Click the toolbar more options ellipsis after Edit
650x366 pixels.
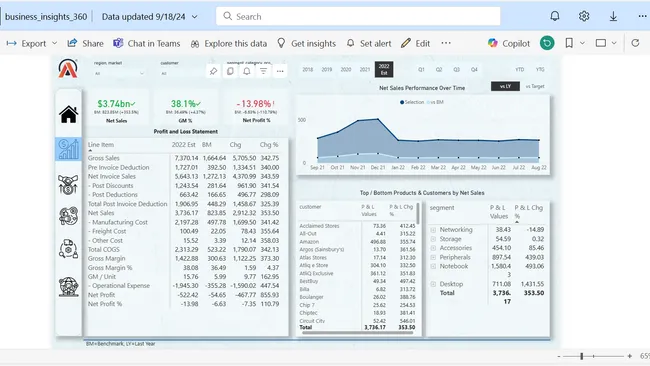pos(446,43)
